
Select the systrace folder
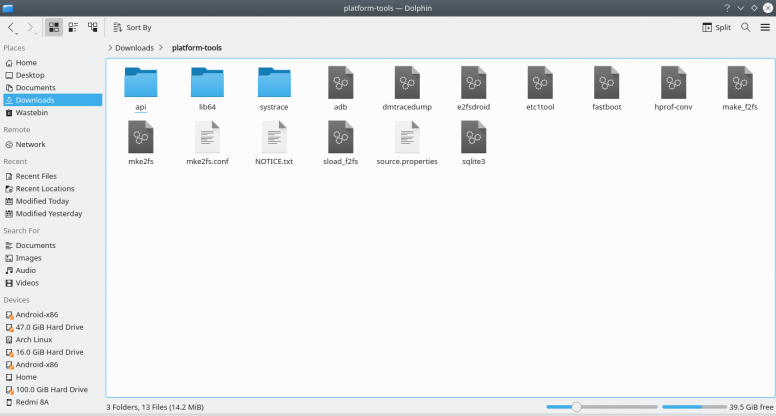pyautogui.click(x=274, y=89)
